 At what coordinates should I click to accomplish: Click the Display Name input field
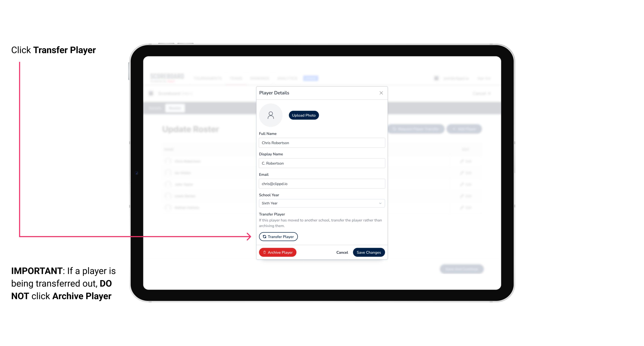click(321, 163)
